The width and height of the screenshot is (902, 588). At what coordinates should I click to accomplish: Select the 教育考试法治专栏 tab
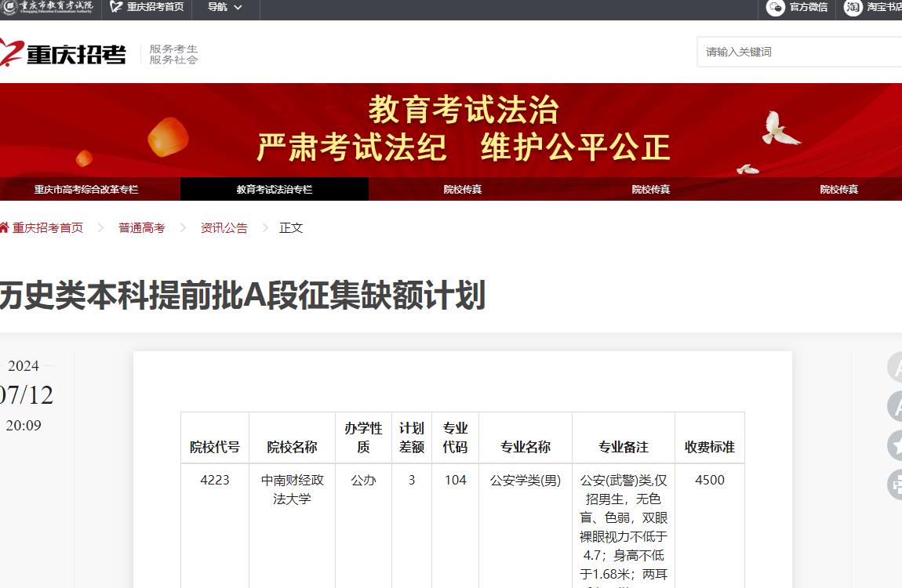click(x=275, y=190)
